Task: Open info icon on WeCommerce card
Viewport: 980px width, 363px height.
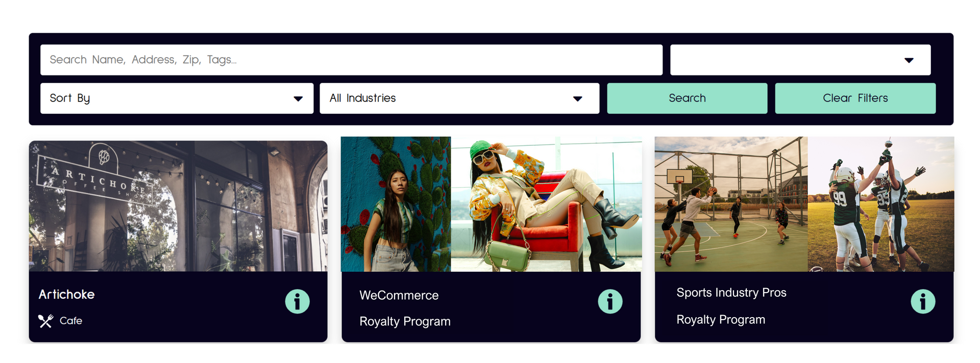Action: pos(610,301)
